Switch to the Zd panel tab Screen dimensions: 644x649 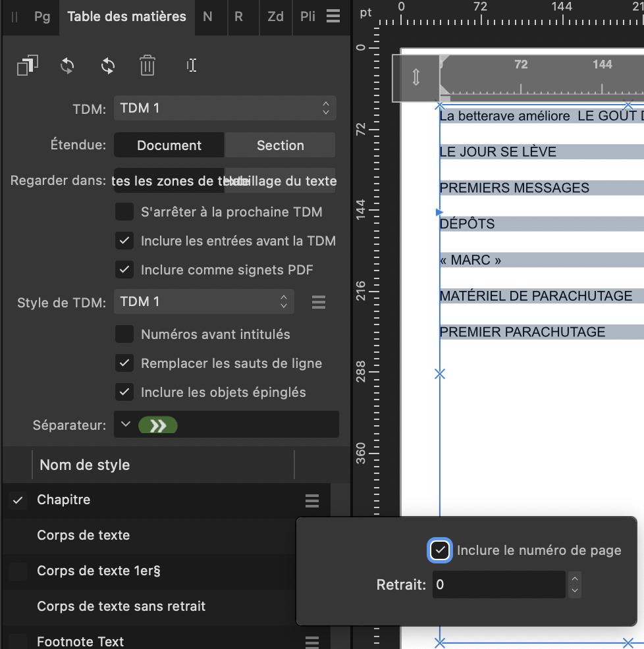[275, 16]
